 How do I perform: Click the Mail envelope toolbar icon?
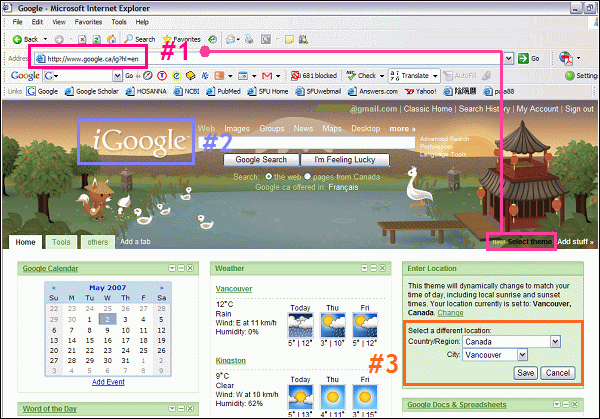pyautogui.click(x=230, y=39)
